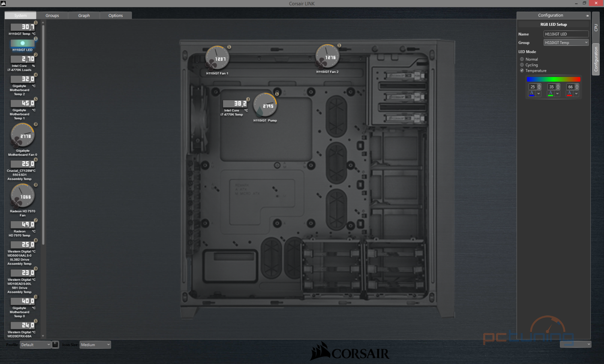Click the 25 temperature value field
The image size is (604, 364).
[x=533, y=86]
